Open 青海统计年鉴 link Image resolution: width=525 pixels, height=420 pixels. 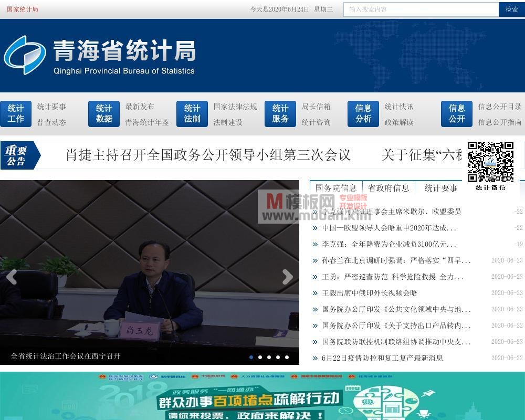point(147,122)
